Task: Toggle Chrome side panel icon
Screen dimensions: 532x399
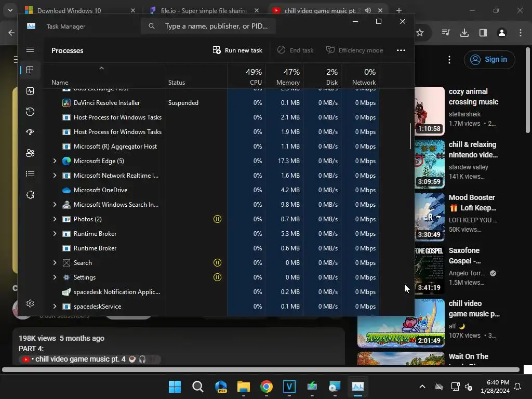Action: (483, 33)
